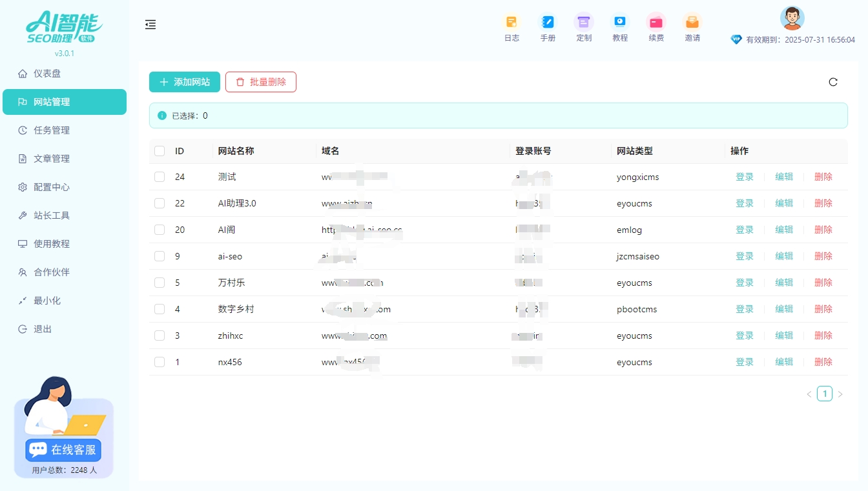Screen dimensions: 868x491
Task: Click the VIP badge near expiry date
Action: pyautogui.click(x=736, y=39)
